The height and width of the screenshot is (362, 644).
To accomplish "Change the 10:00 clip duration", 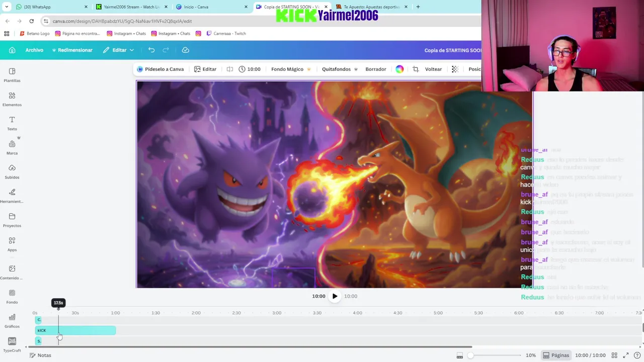I will point(250,69).
